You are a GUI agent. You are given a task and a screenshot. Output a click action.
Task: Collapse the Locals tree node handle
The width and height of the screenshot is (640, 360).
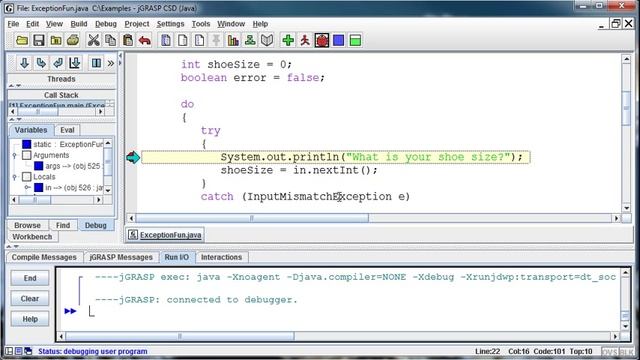click(14, 177)
